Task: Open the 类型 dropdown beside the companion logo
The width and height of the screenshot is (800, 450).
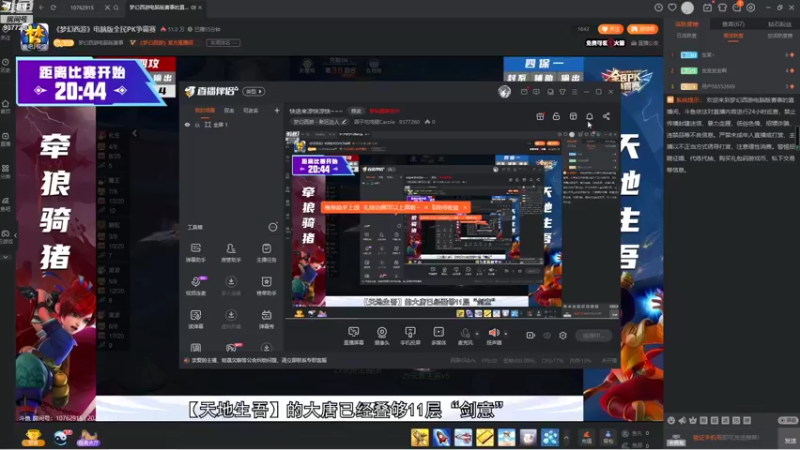Action: pos(254,91)
